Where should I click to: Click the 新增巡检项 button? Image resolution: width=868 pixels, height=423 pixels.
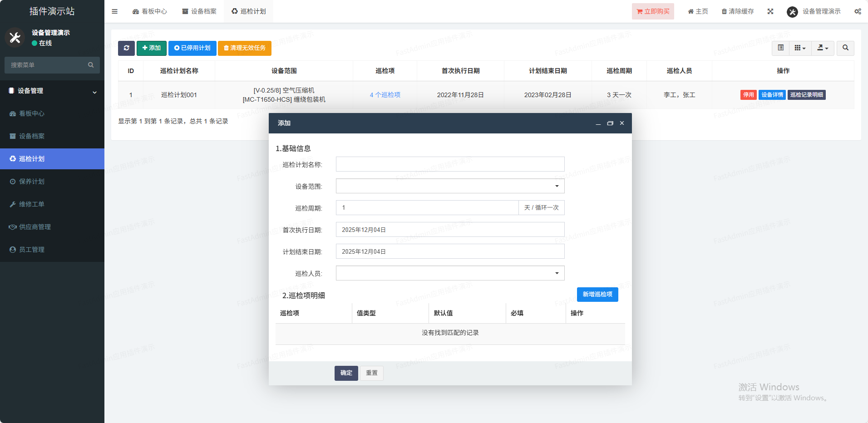coord(597,295)
